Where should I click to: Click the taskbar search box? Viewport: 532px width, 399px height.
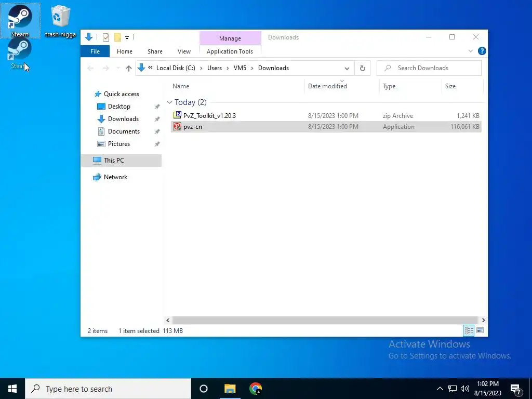(x=108, y=389)
